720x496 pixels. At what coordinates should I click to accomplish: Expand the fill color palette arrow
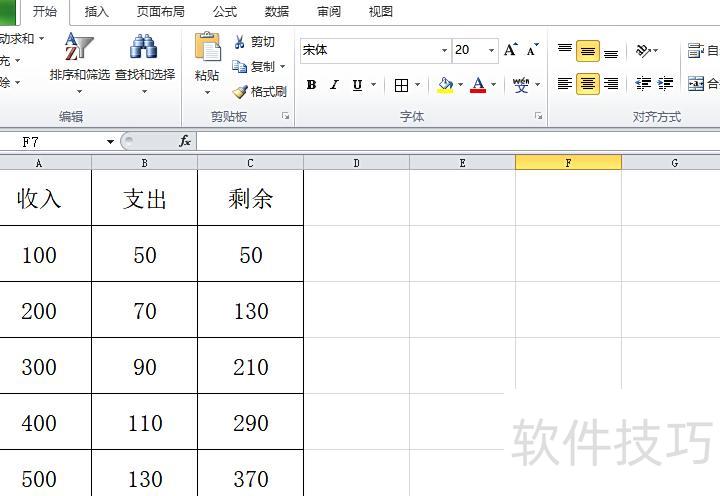pos(460,85)
